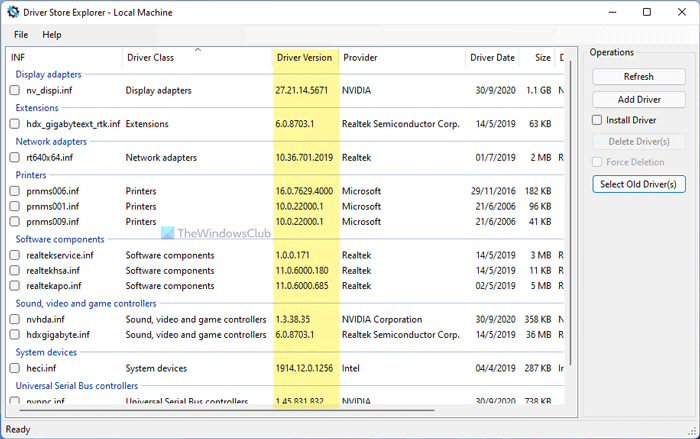Click the Driver Store Explorer app icon
This screenshot has width=700, height=439.
point(14,12)
